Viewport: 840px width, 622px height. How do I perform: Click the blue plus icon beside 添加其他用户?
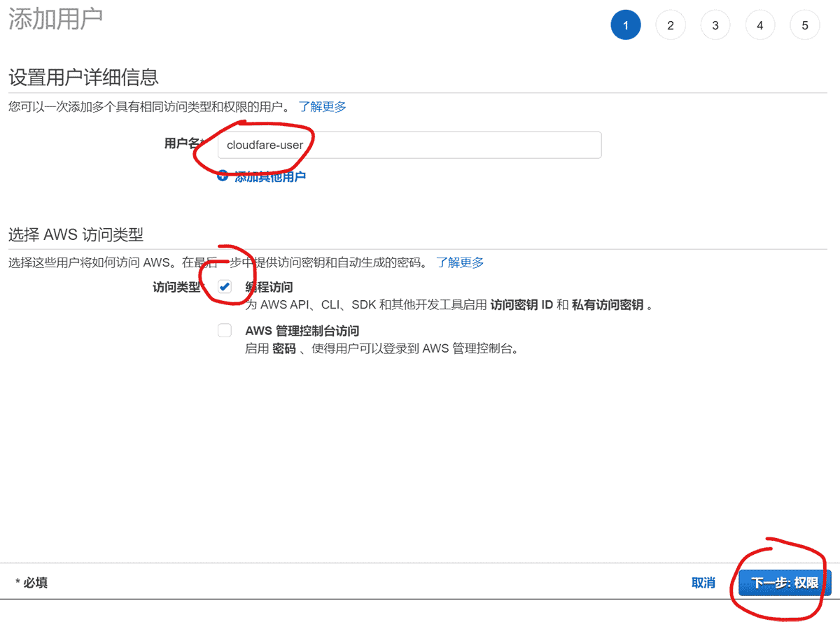tap(223, 176)
